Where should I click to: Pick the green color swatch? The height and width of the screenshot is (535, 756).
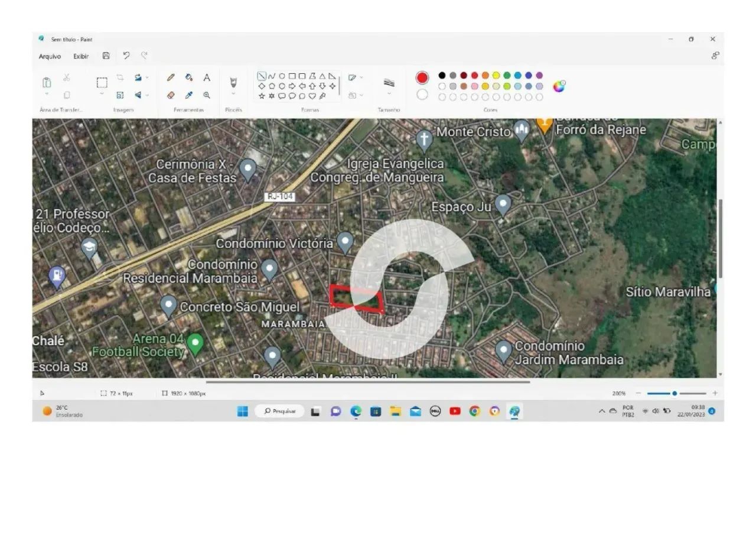pos(507,75)
